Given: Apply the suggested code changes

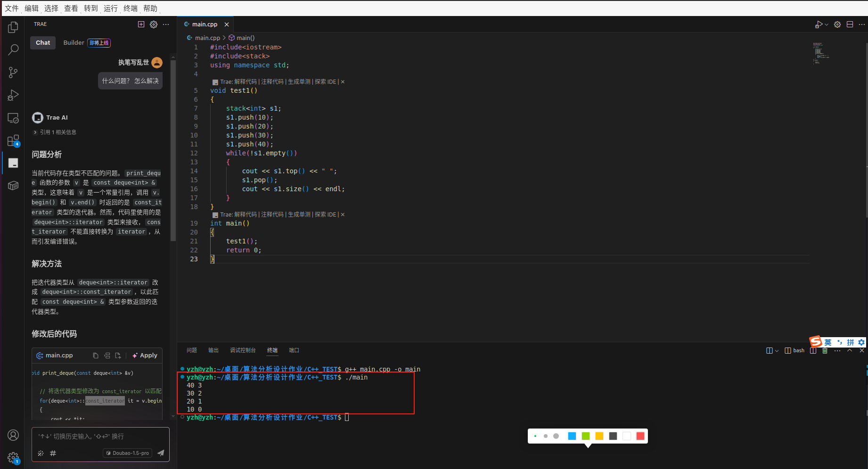Looking at the screenshot, I should tap(145, 356).
